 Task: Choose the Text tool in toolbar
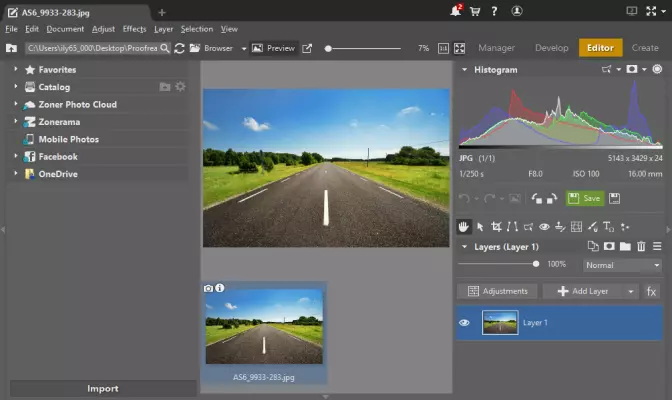pyautogui.click(x=608, y=226)
